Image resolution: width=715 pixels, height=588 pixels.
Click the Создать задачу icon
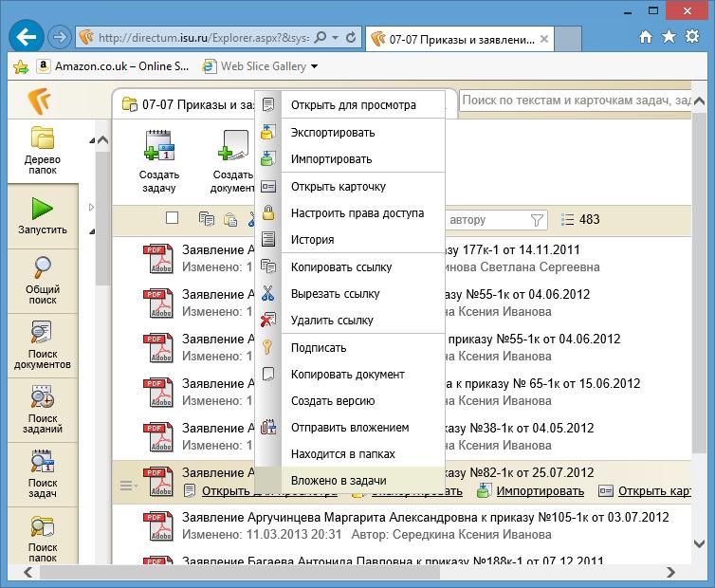(158, 150)
